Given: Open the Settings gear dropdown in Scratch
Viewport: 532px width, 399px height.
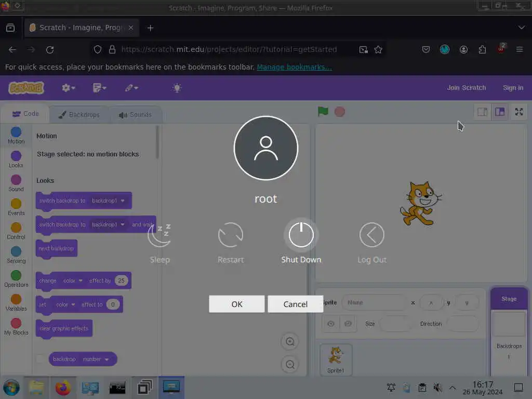Looking at the screenshot, I should (x=68, y=88).
